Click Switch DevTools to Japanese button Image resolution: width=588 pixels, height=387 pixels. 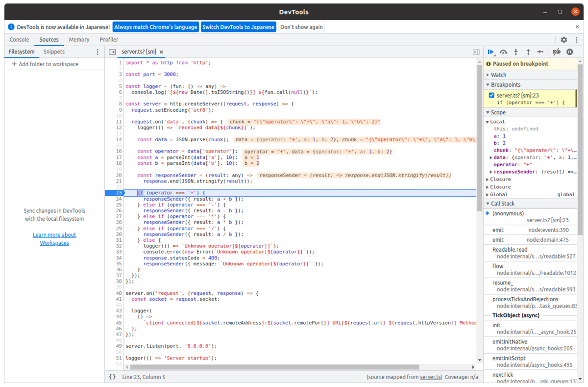pyautogui.click(x=239, y=27)
